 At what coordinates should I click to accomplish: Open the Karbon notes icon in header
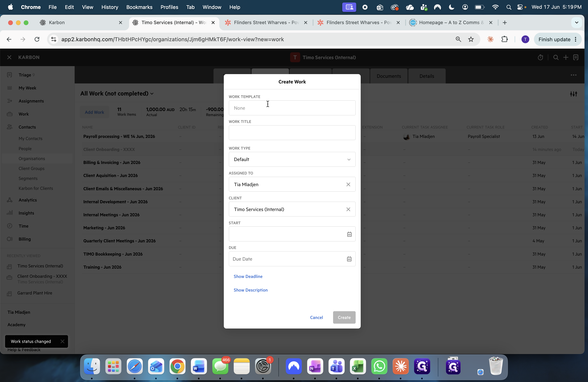576,57
